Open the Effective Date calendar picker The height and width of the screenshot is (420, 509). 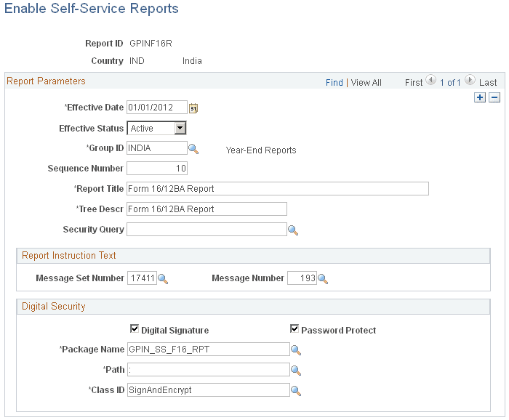pos(193,108)
